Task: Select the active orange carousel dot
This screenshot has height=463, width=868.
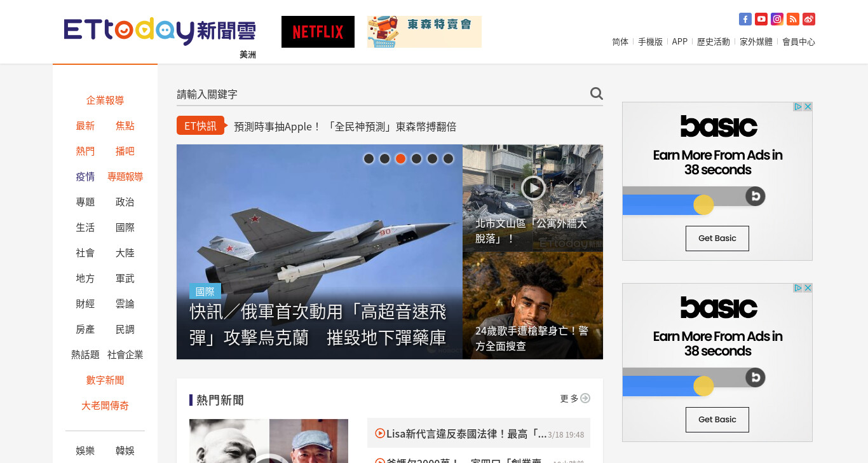Action: (x=400, y=158)
